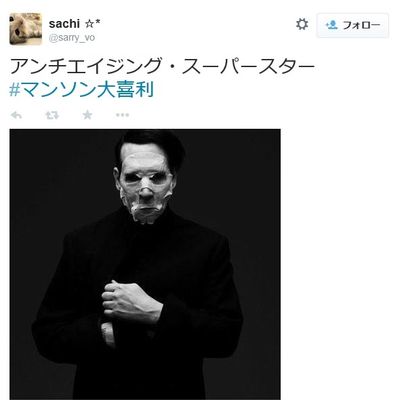Image resolution: width=400 pixels, height=406 pixels.
Task: Click the star symbols after sachi name
Action: point(93,24)
